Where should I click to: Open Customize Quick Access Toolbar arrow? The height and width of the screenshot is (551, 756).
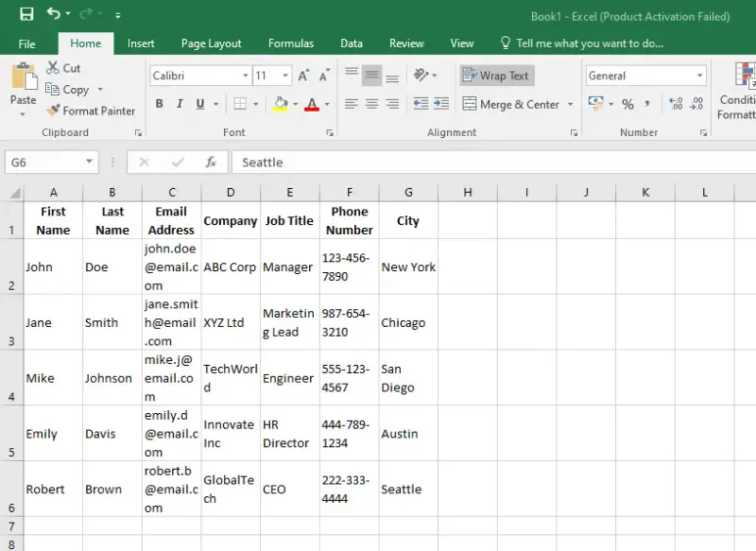click(117, 15)
